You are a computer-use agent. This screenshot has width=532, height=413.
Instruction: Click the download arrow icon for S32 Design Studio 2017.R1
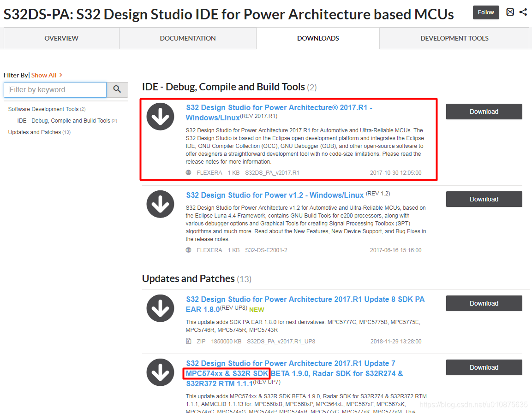coord(160,117)
